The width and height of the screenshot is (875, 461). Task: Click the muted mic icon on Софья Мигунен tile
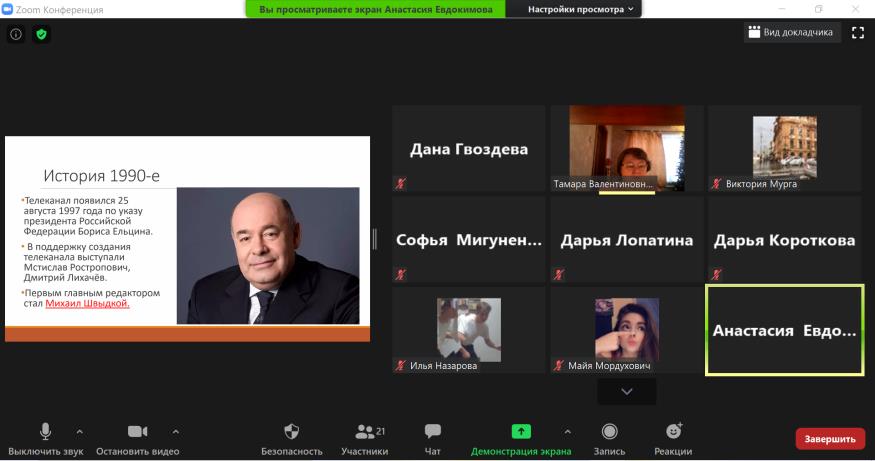(x=401, y=274)
